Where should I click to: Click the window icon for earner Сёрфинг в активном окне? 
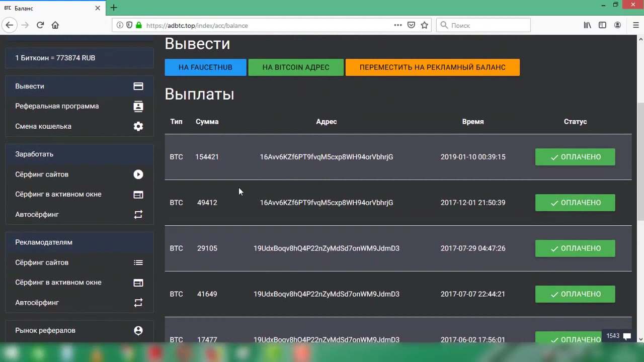[138, 195]
